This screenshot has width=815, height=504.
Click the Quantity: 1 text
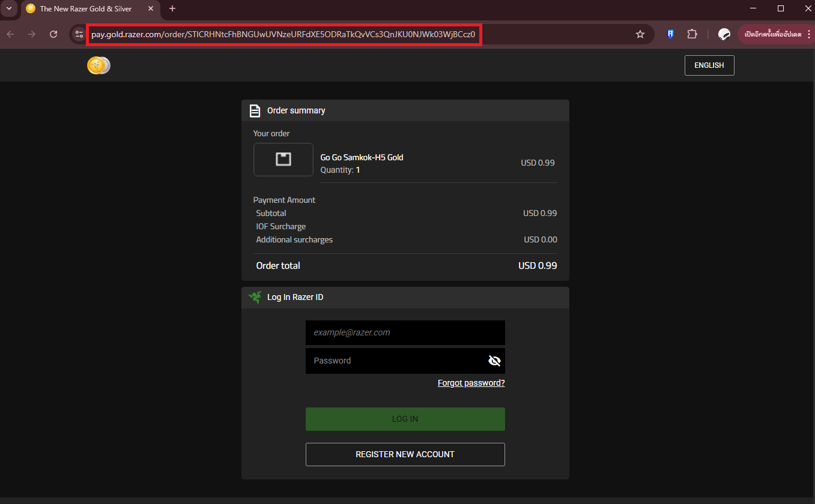click(340, 170)
